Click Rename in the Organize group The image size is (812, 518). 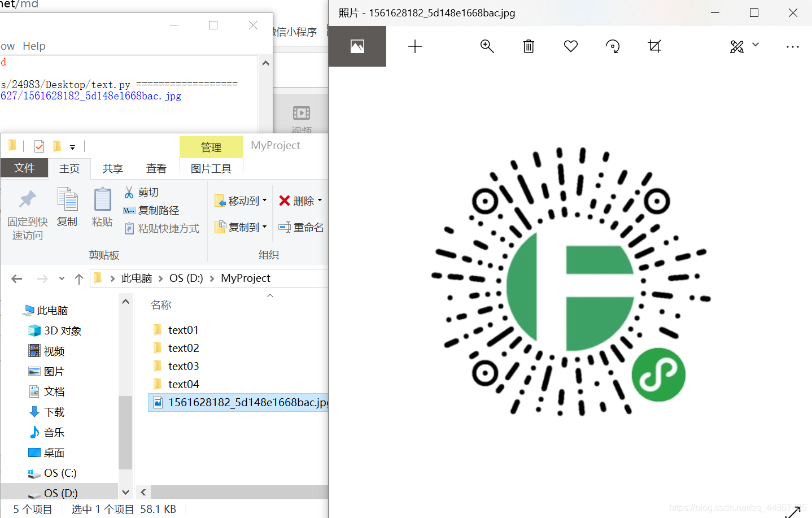point(301,227)
